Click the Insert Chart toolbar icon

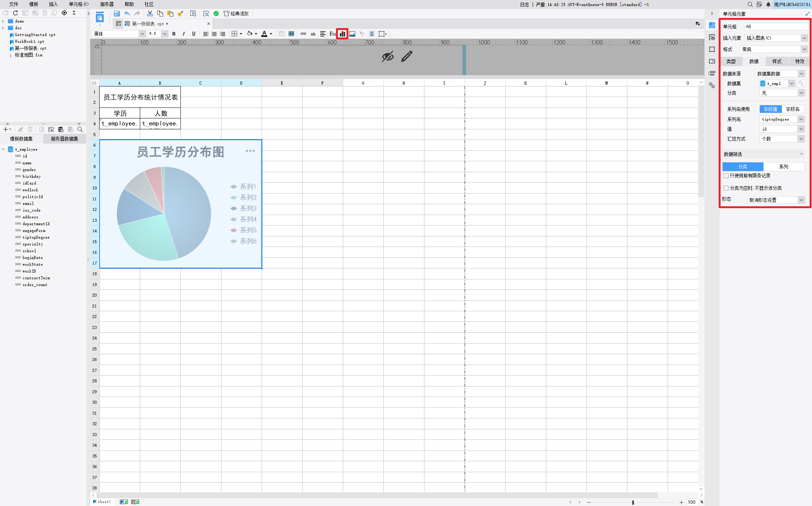tap(342, 34)
